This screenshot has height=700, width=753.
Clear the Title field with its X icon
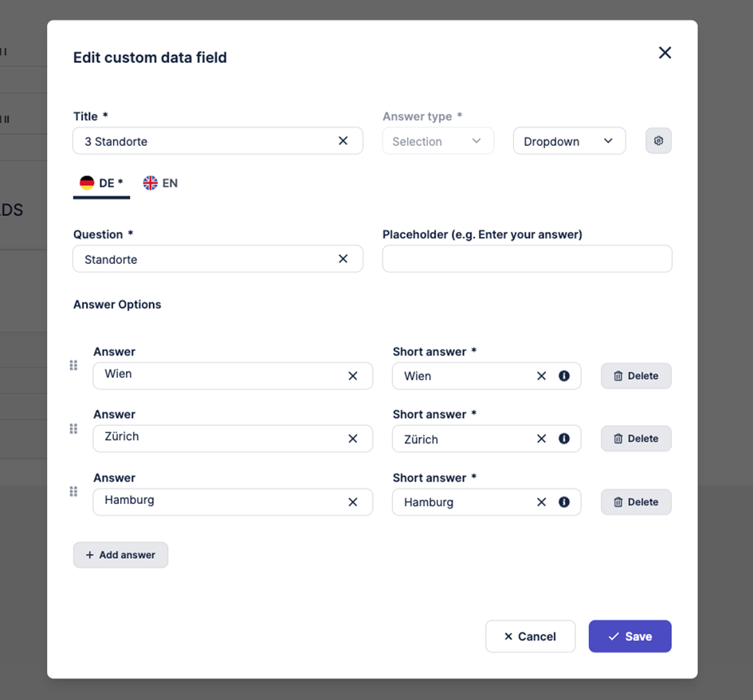click(343, 141)
